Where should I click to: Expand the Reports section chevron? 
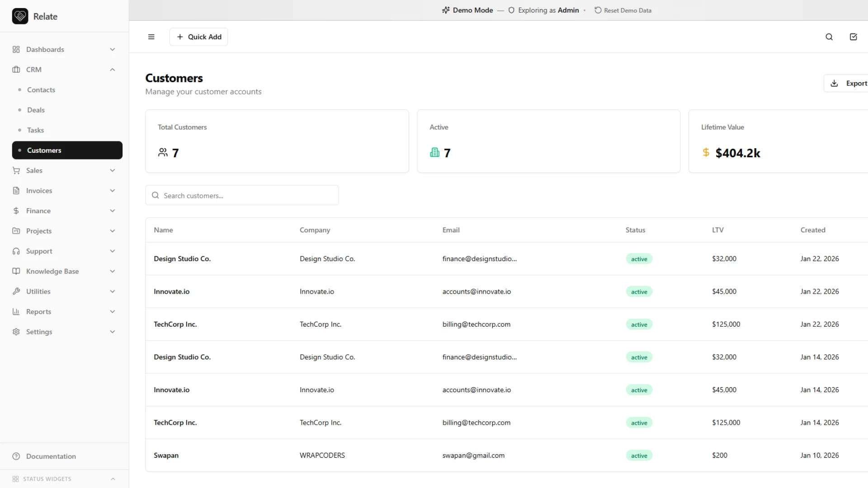(x=113, y=312)
